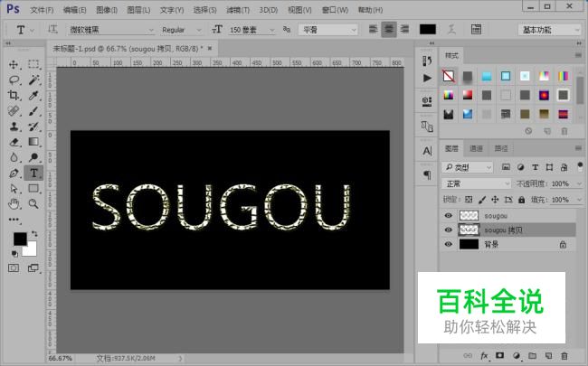This screenshot has width=588, height=366.
Task: Select the Path Selection tool
Action: click(x=14, y=189)
